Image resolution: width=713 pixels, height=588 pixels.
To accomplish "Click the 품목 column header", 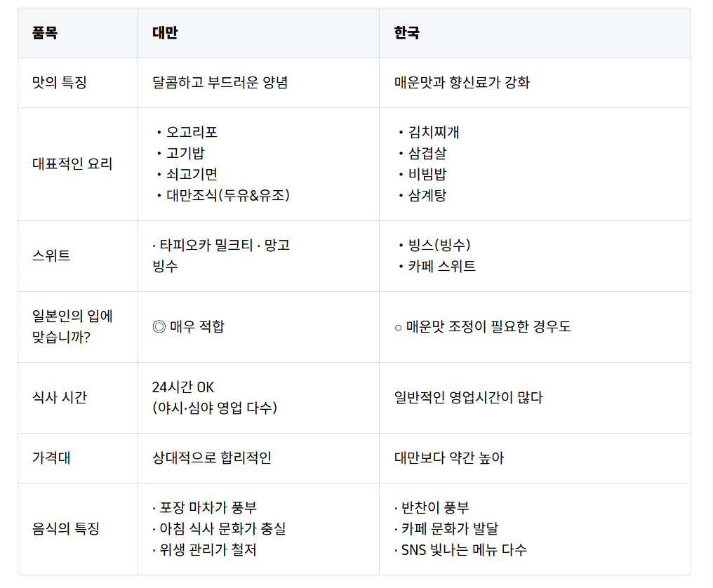I will pos(45,33).
